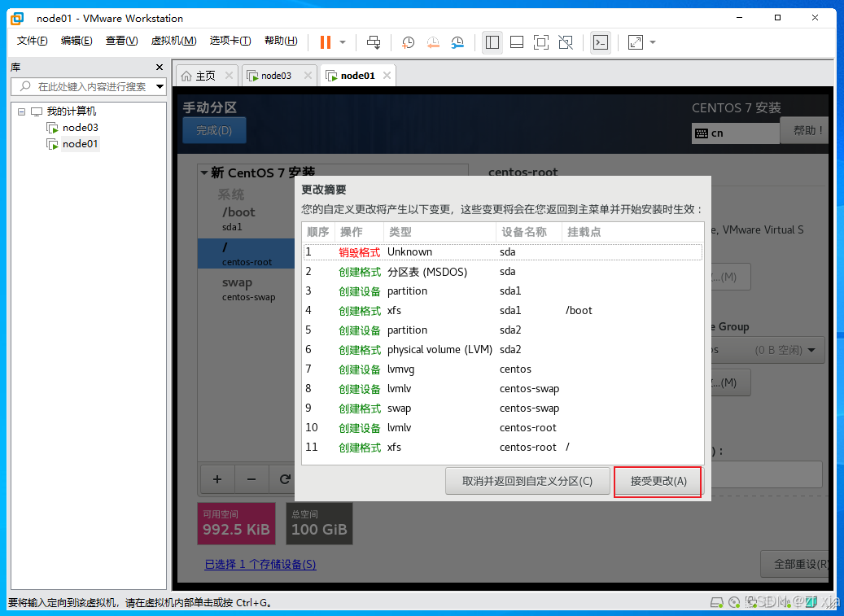Click the 操作 column header
Image resolution: width=844 pixels, height=616 pixels.
pyautogui.click(x=359, y=232)
